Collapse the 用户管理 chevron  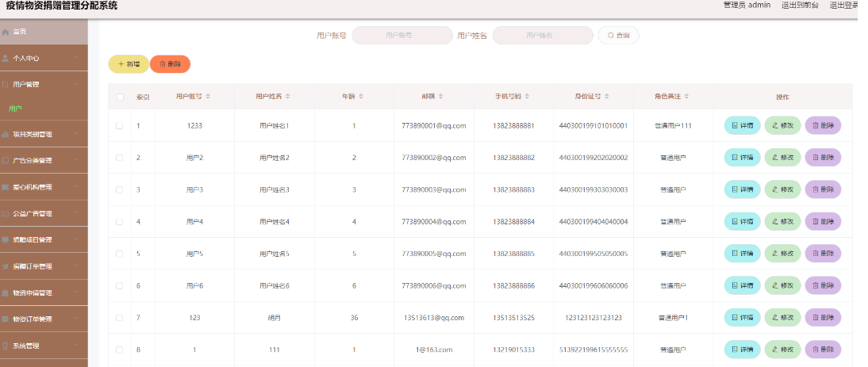[76, 85]
